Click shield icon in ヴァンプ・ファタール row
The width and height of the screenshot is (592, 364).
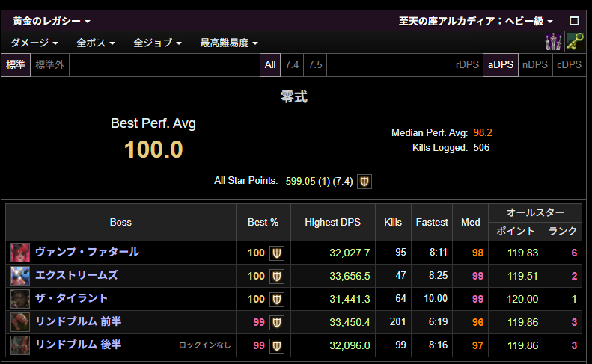click(x=277, y=253)
